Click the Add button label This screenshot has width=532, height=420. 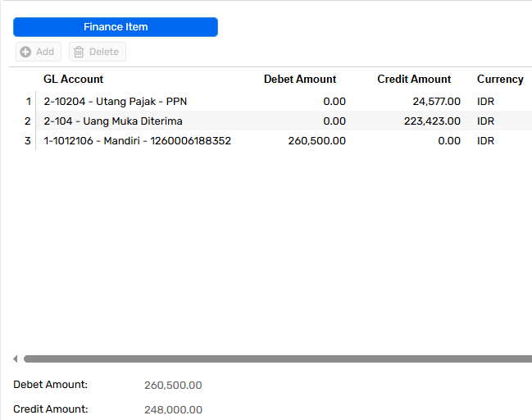click(45, 52)
